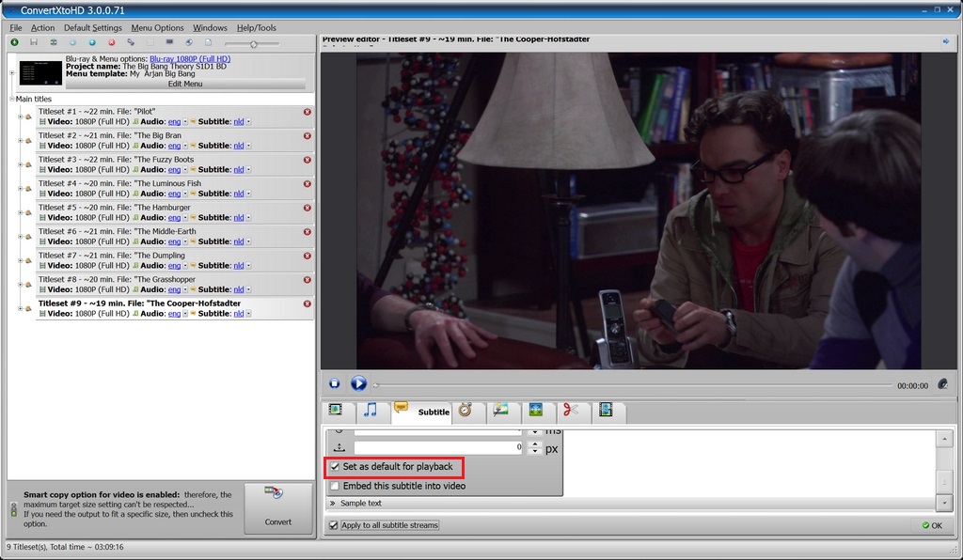
Task: Toggle Set as default for playback checkbox
Action: [335, 467]
